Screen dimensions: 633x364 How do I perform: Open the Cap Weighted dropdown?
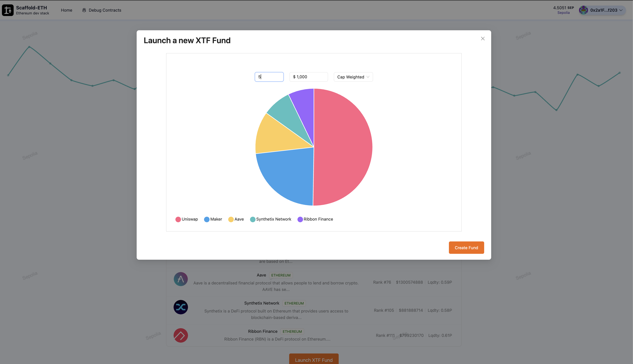coord(353,77)
